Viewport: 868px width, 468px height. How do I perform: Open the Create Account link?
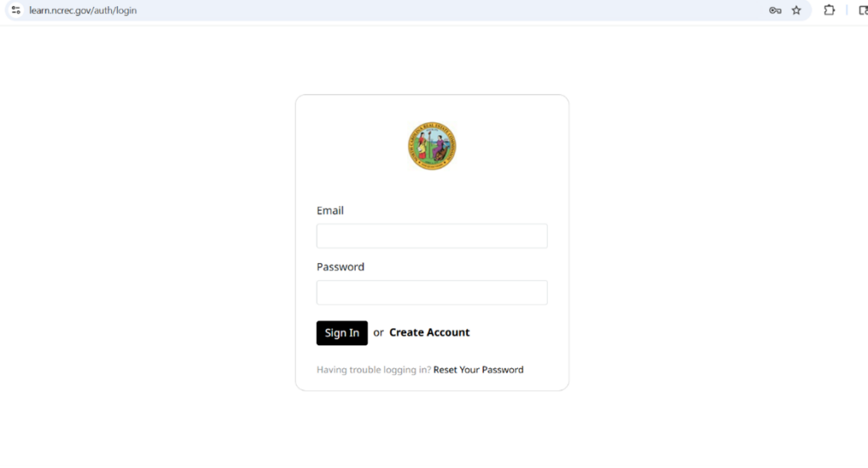coord(429,332)
